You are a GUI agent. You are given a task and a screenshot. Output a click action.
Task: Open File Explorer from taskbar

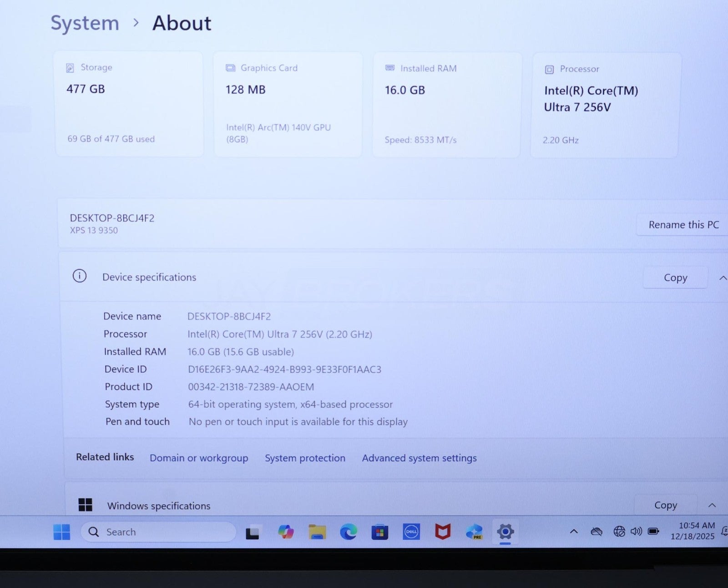pyautogui.click(x=317, y=532)
